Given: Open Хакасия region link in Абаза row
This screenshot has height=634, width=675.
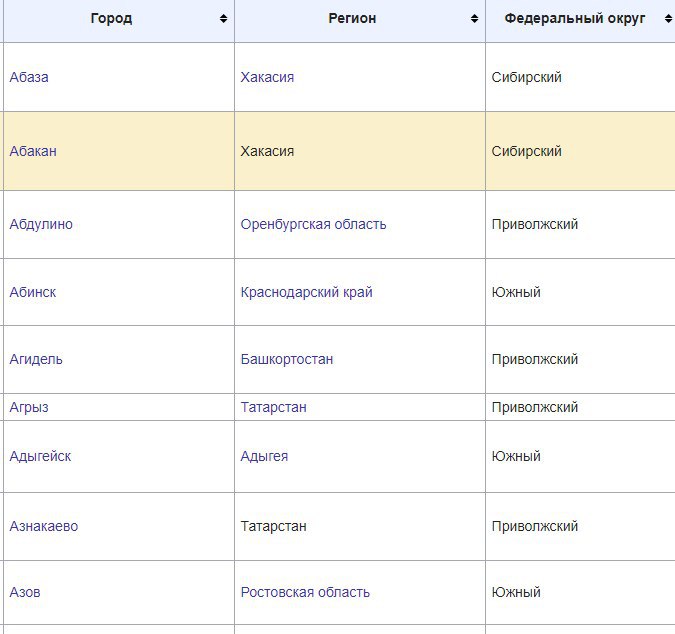Looking at the screenshot, I should click(x=267, y=78).
